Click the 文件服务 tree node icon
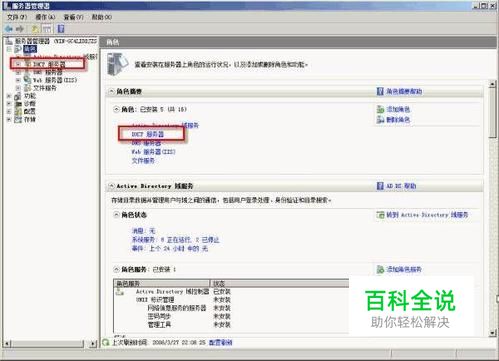Viewport: 499px width, 361px height. (27, 88)
